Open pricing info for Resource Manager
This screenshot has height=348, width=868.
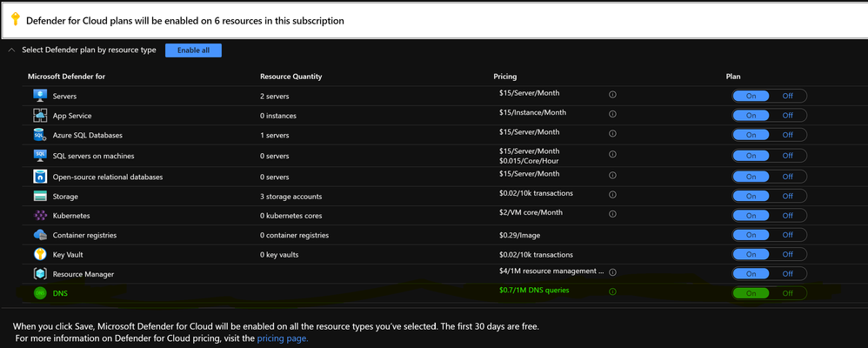point(612,272)
